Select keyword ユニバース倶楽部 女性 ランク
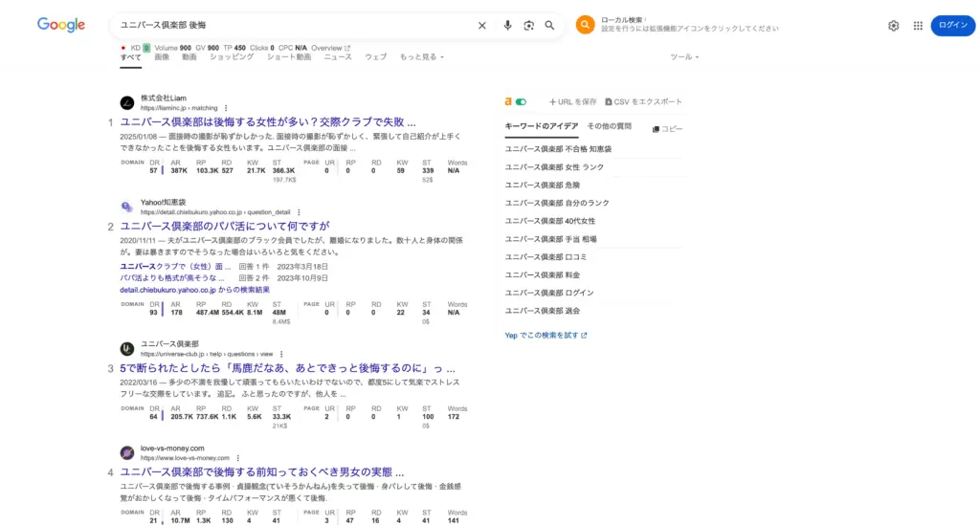This screenshot has height=525, width=980. pyautogui.click(x=554, y=167)
